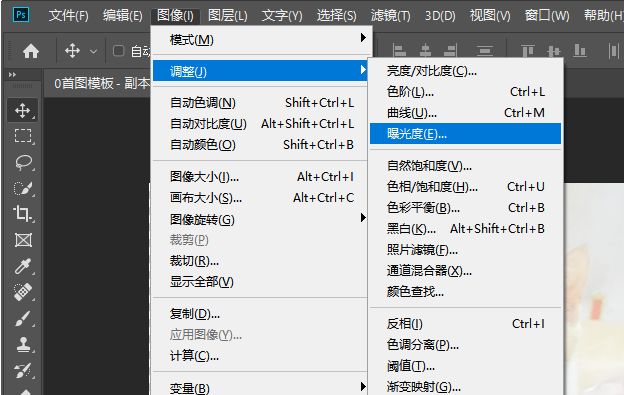Screen dimensions: 624x395
Task: Choose 复制(D)... command
Action: click(x=260, y=314)
